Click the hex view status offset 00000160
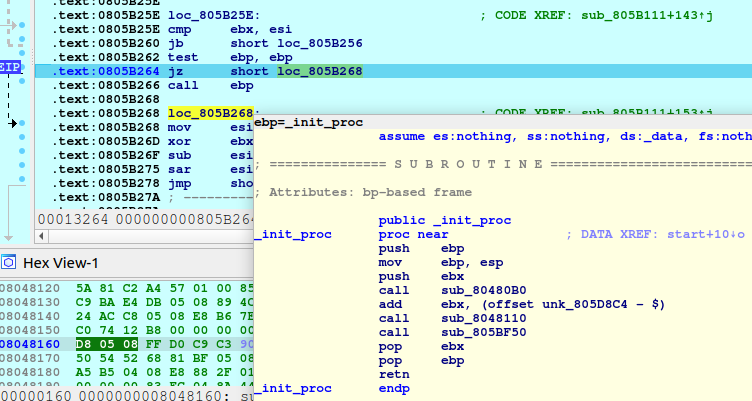 (x=36, y=396)
